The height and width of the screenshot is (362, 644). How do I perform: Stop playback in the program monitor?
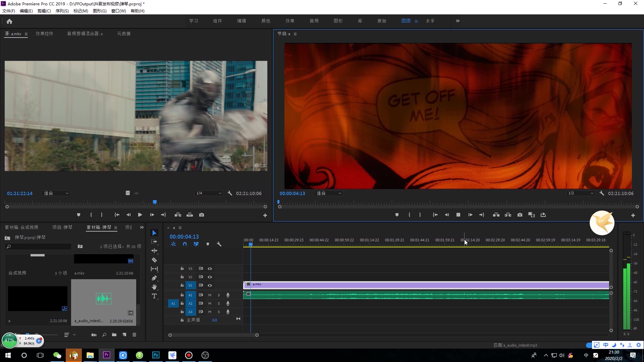[459, 215]
